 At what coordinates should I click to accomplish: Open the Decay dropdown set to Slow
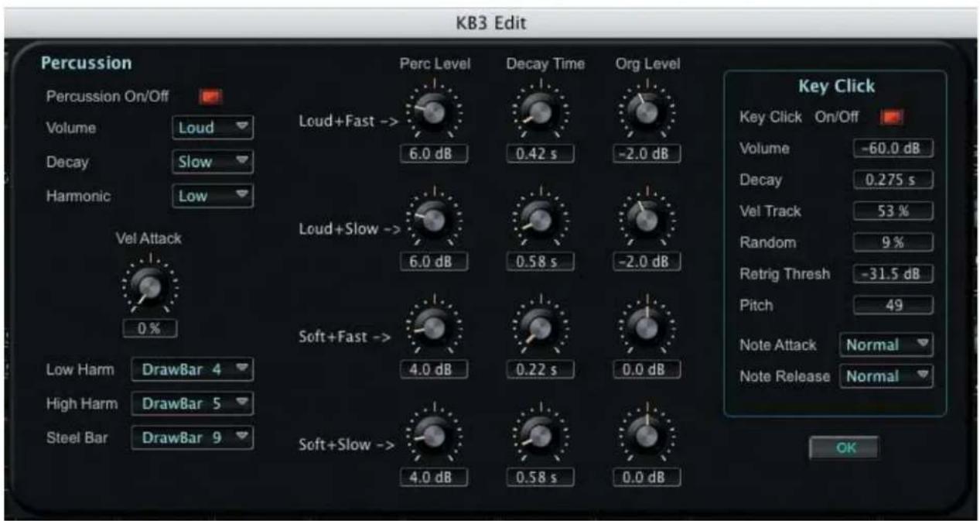coord(213,162)
